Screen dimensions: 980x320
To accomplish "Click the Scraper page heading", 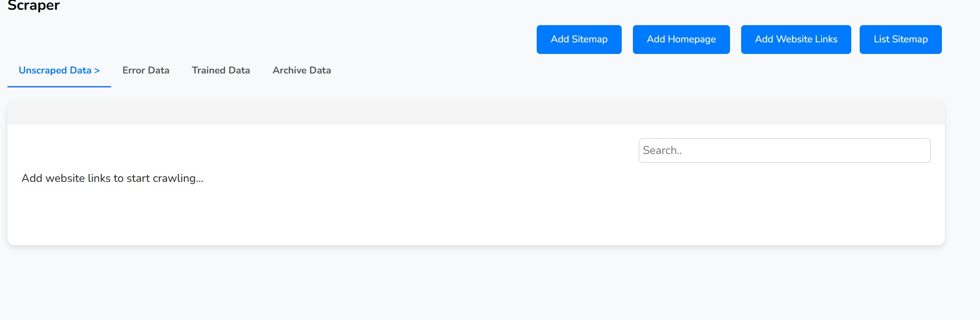I will pos(33,6).
